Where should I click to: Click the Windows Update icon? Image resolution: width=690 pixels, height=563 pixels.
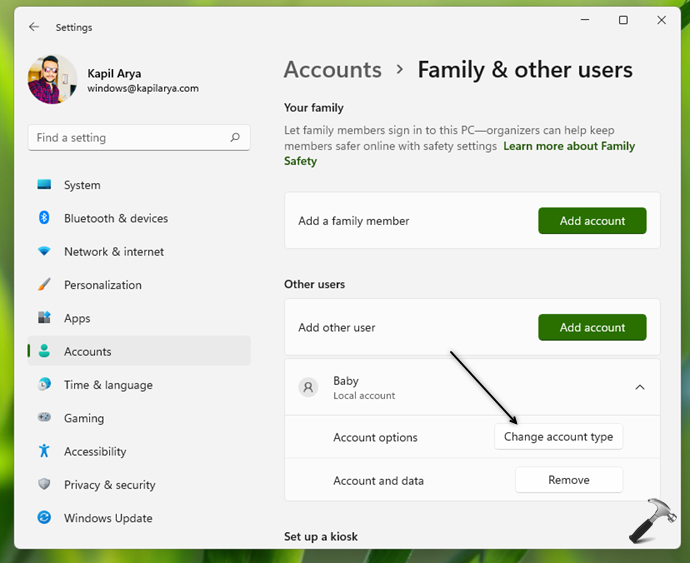pos(44,518)
